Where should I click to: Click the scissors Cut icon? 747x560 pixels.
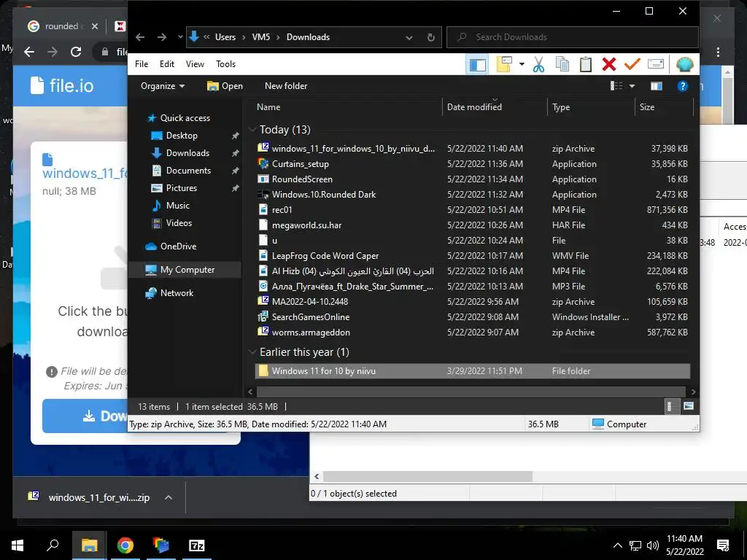tap(538, 64)
